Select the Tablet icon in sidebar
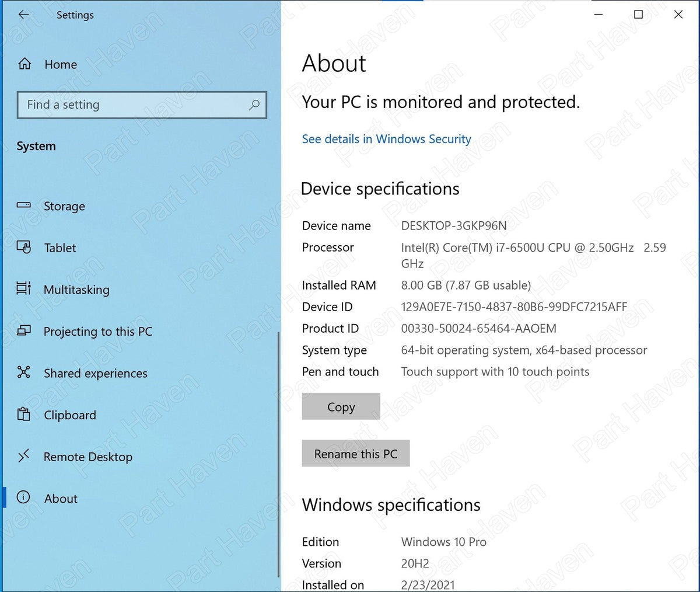 tap(24, 248)
